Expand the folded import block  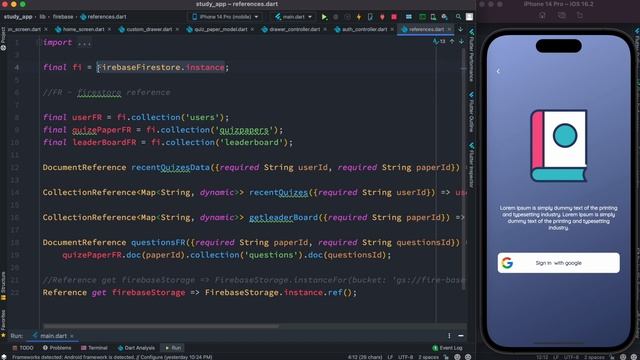point(84,42)
